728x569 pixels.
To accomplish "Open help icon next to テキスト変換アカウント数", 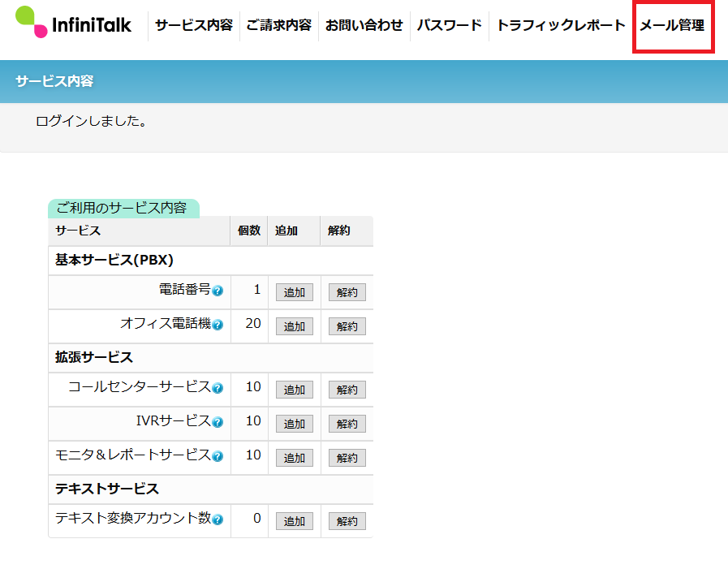I will (218, 519).
